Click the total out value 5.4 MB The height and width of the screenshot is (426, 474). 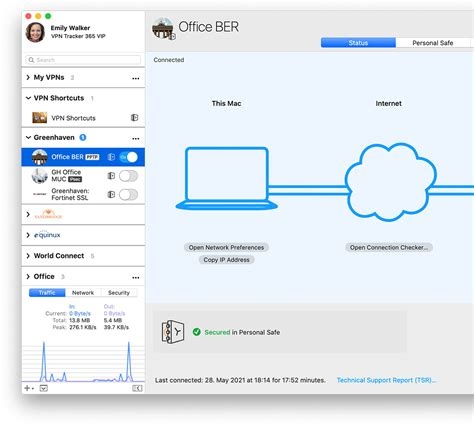pyautogui.click(x=113, y=320)
